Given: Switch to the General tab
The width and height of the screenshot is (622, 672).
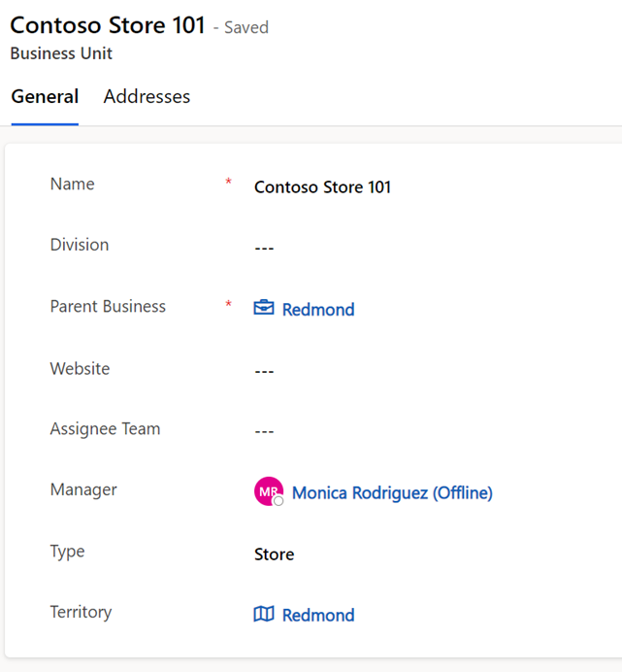Looking at the screenshot, I should click(45, 96).
